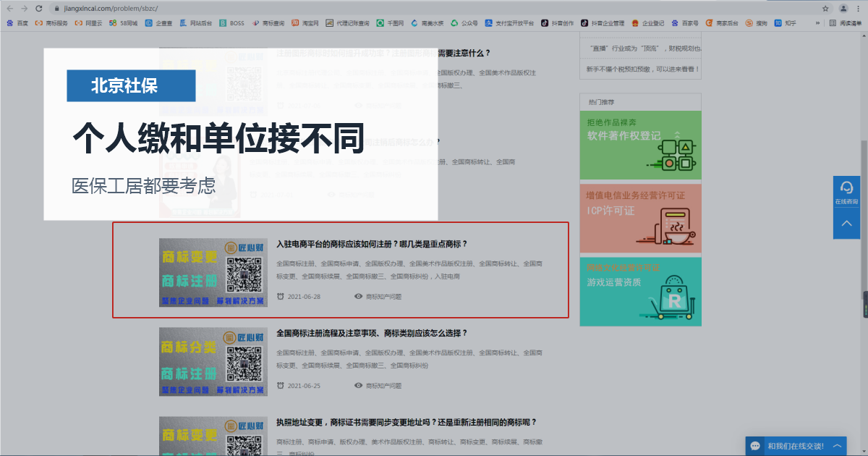Open the 百度 bookmark
The width and height of the screenshot is (868, 456).
(17, 23)
